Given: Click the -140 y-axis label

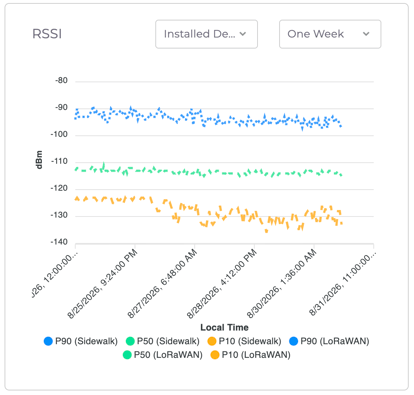Looking at the screenshot, I should (59, 242).
